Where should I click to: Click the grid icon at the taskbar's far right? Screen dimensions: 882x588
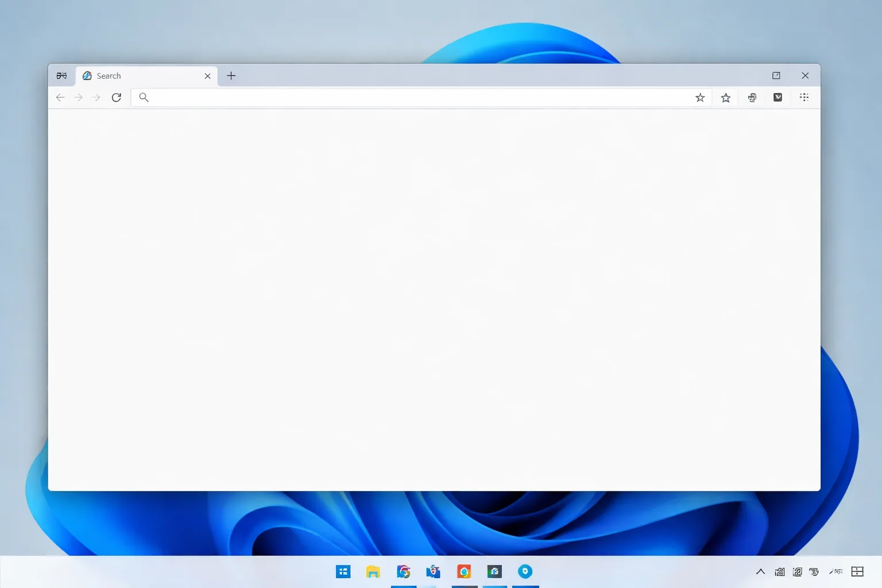pyautogui.click(x=857, y=571)
